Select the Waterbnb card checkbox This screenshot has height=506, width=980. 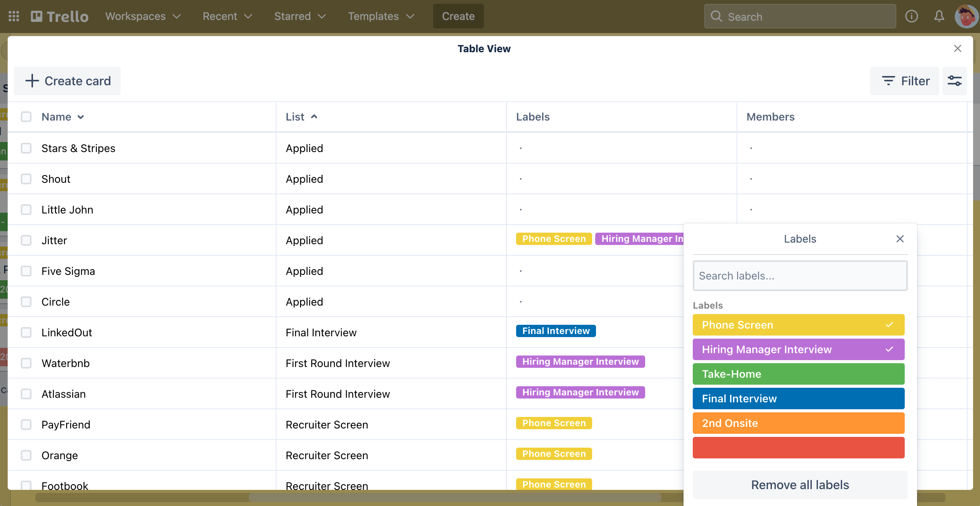(26, 363)
